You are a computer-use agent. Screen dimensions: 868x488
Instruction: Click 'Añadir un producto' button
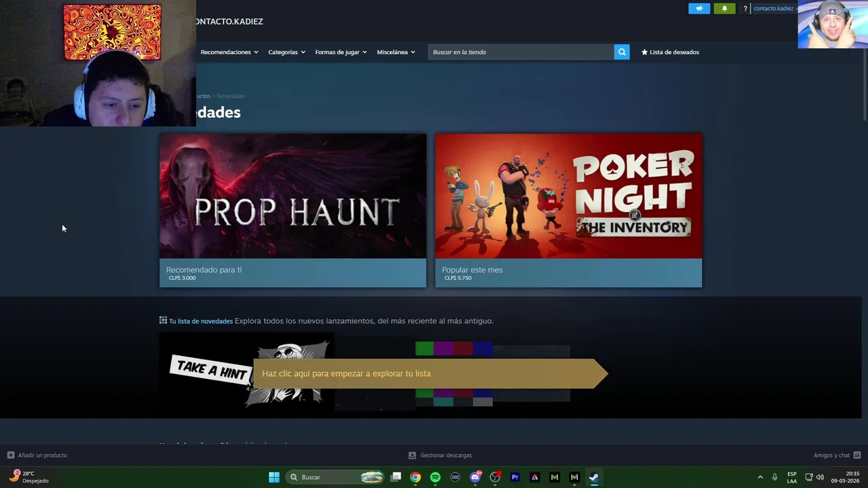(x=37, y=455)
